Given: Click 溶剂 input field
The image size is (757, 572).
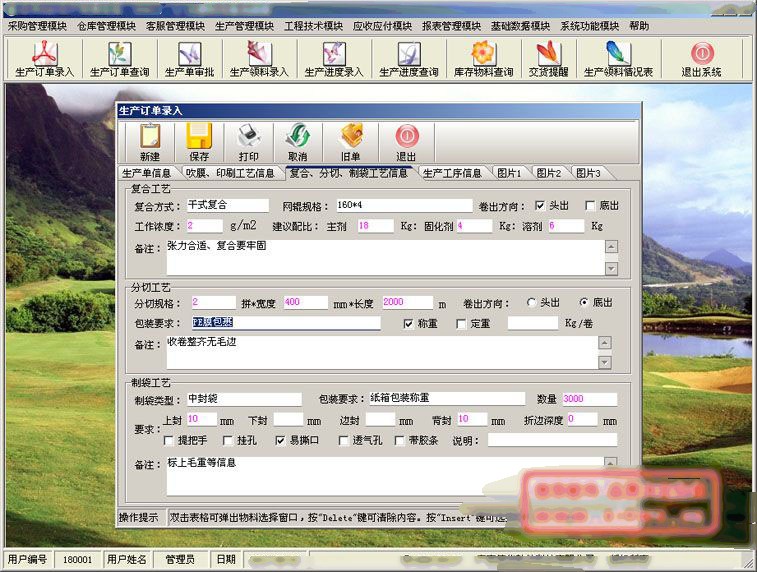Looking at the screenshot, I should (x=566, y=226).
